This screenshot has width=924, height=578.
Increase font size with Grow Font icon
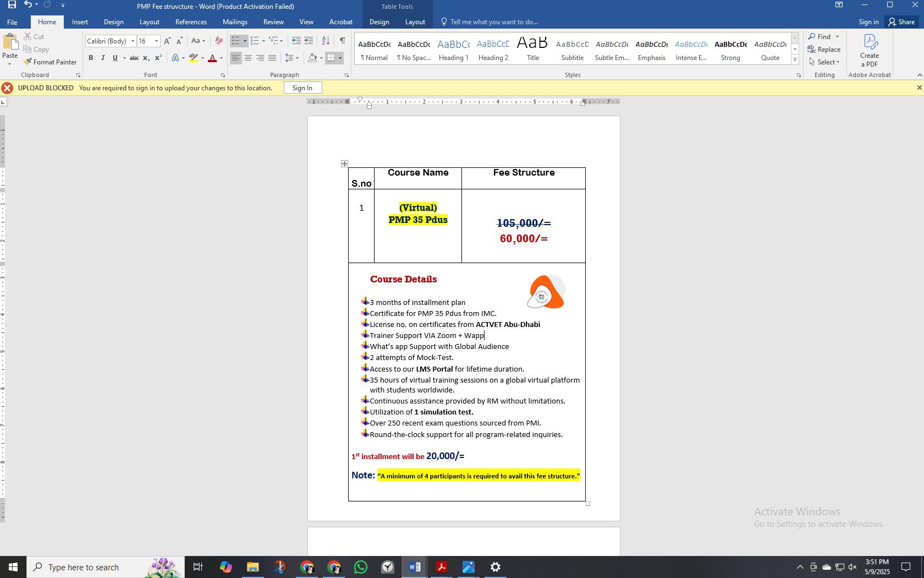pos(167,41)
